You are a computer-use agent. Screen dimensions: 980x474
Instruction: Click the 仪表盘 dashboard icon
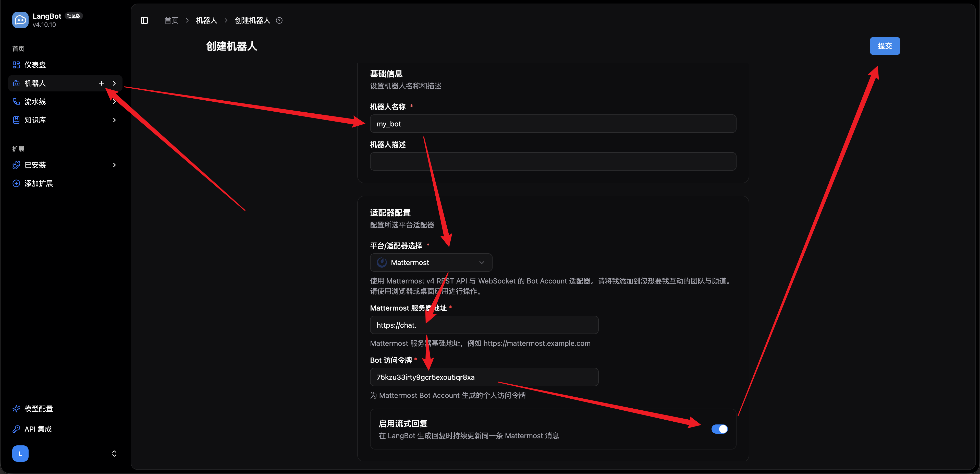16,65
